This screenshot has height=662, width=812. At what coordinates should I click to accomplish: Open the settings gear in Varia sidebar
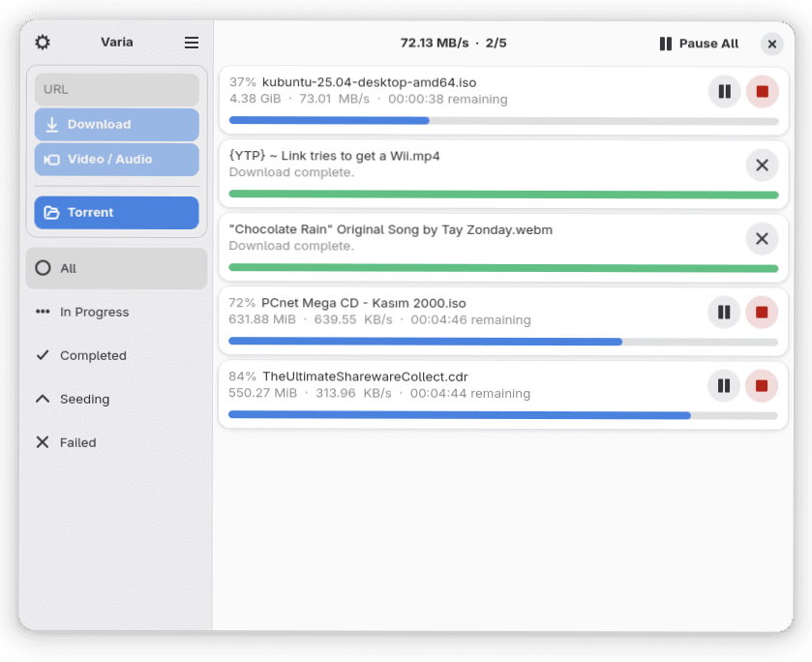pos(43,43)
